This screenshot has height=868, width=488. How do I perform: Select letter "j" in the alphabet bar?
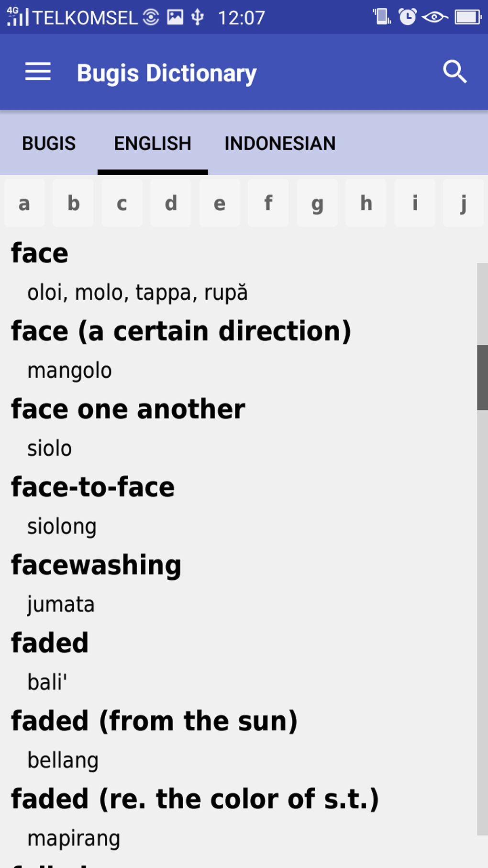tap(463, 203)
